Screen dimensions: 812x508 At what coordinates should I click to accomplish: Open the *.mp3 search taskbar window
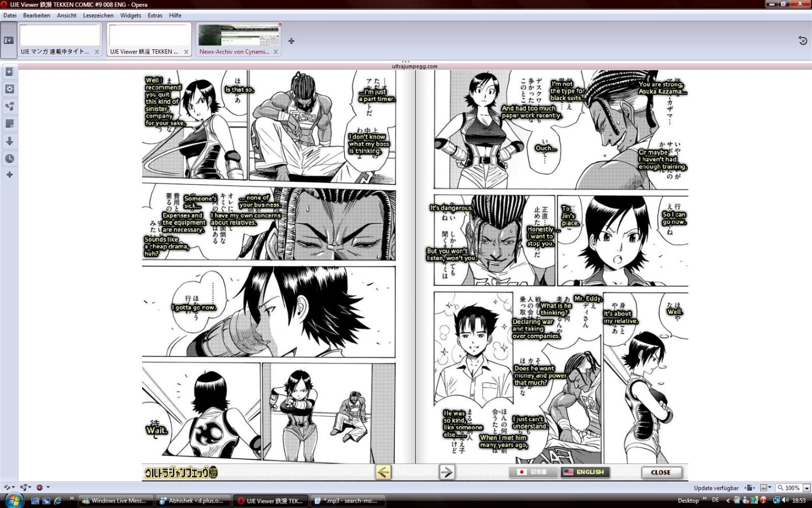tap(348, 500)
